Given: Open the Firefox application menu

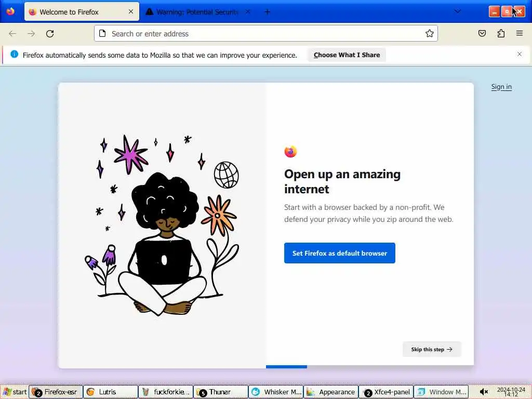Looking at the screenshot, I should click(x=520, y=33).
